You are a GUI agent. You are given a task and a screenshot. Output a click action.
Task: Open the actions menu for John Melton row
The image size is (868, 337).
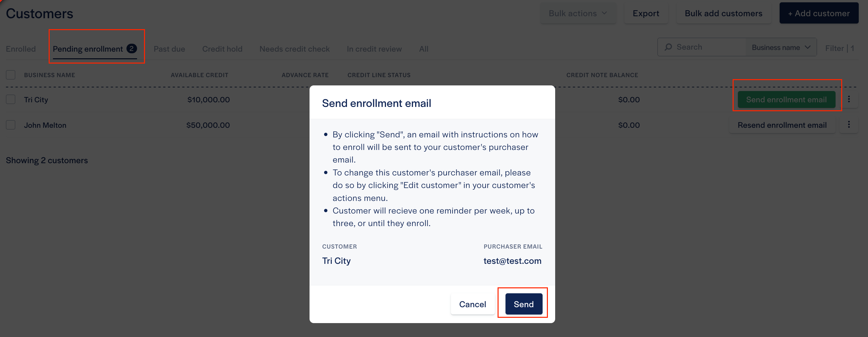pyautogui.click(x=849, y=125)
